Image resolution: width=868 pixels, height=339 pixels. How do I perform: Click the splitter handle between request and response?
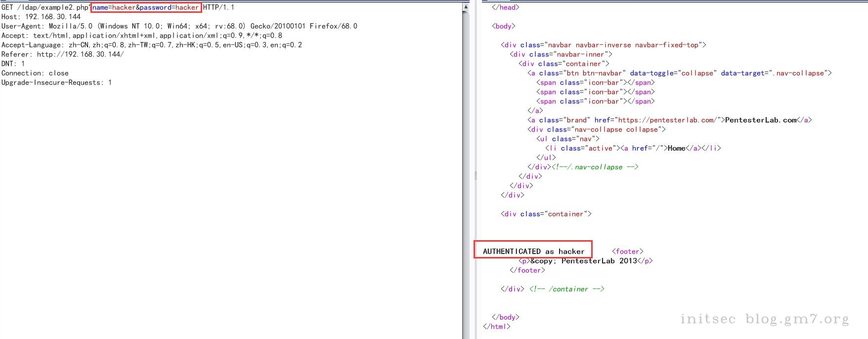click(476, 175)
